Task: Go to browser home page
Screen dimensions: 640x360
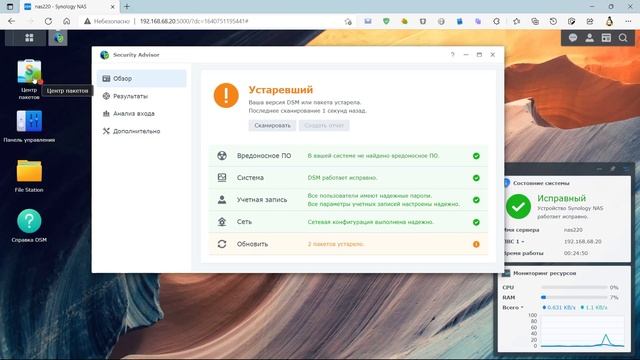Action: pos(67,21)
